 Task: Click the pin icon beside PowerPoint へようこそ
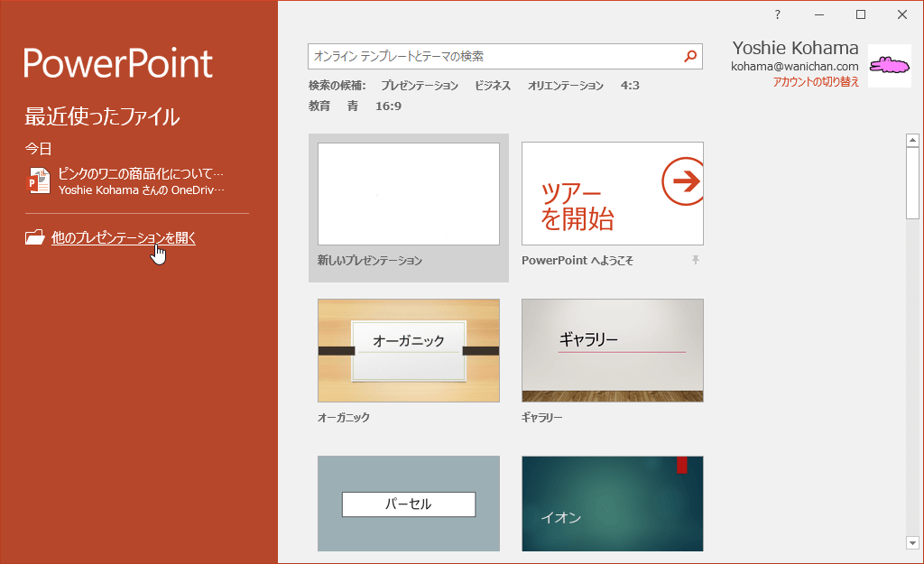696,260
